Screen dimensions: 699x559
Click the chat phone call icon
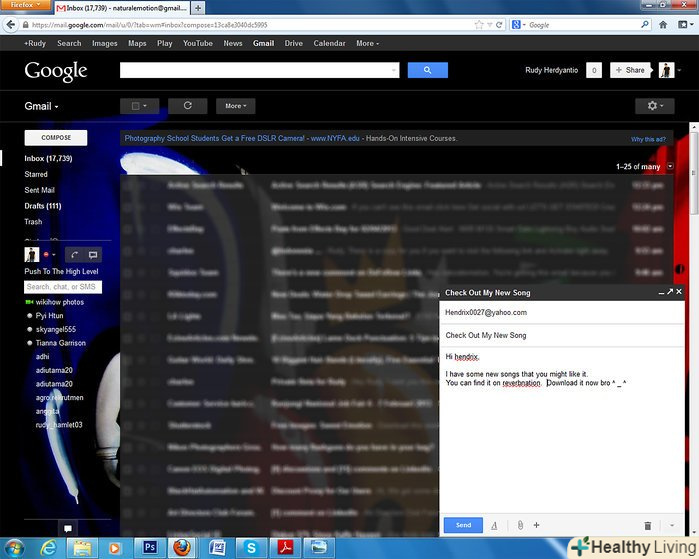[74, 255]
